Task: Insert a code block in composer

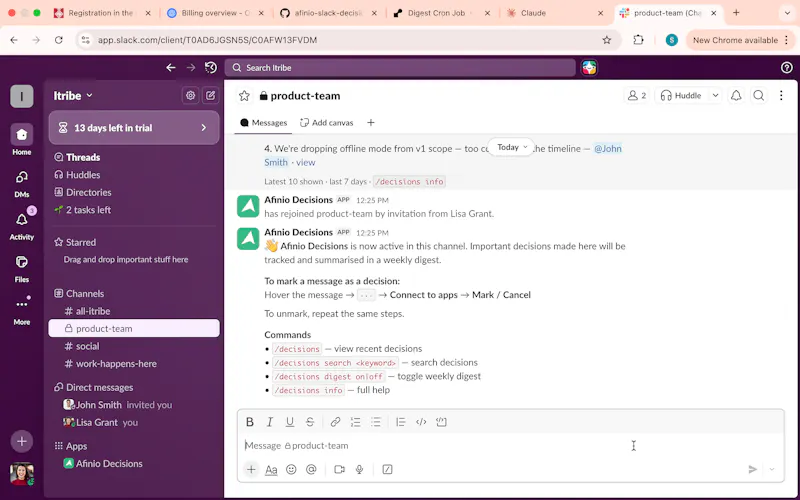Action: pyautogui.click(x=441, y=422)
